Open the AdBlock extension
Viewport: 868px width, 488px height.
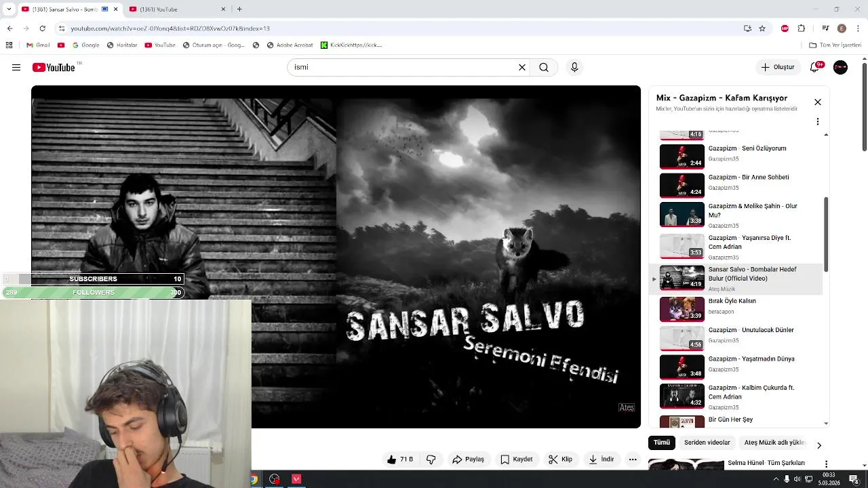coord(785,28)
